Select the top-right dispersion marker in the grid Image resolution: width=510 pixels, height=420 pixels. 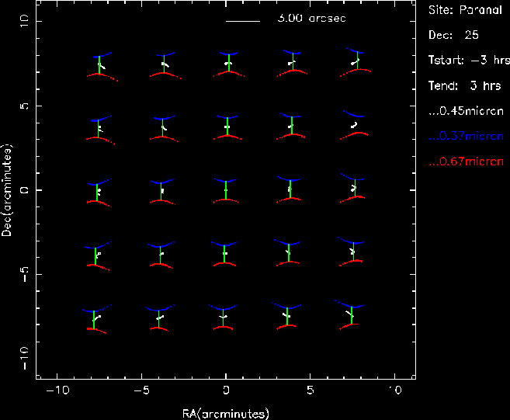[356, 62]
